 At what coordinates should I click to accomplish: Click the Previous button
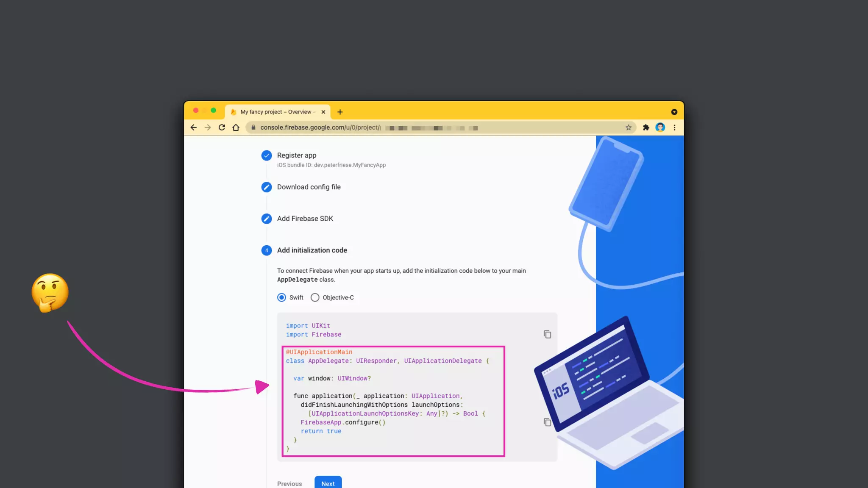pyautogui.click(x=289, y=483)
